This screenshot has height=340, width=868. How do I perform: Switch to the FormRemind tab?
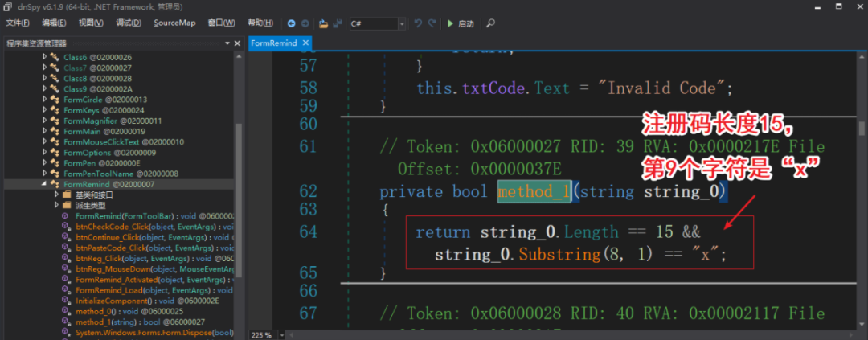pyautogui.click(x=274, y=43)
